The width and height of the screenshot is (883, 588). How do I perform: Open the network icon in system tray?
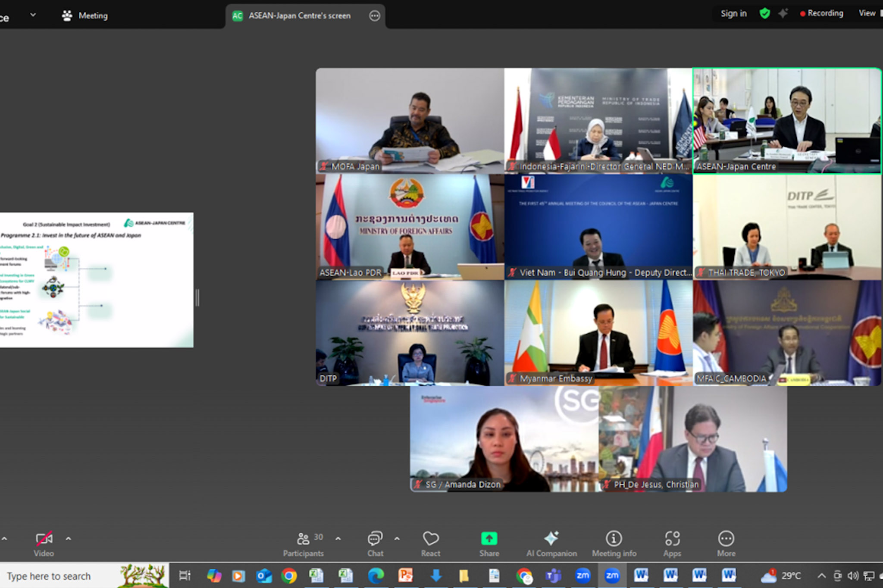tap(869, 576)
